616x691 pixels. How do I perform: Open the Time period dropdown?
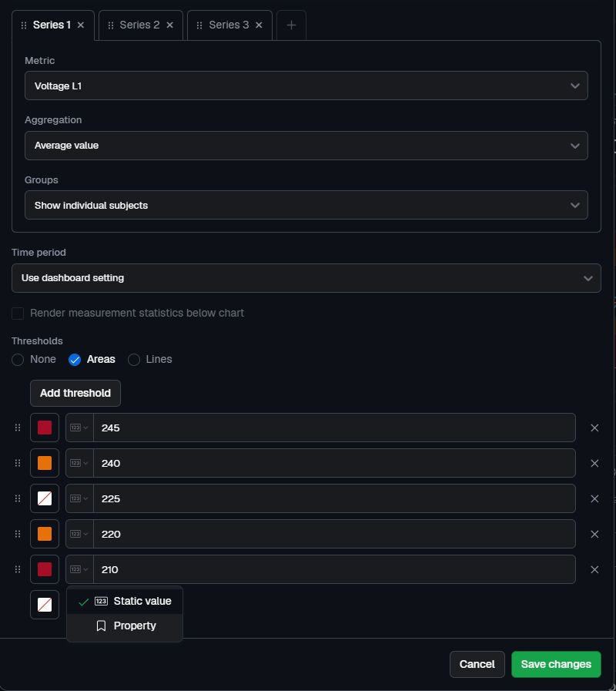(306, 278)
